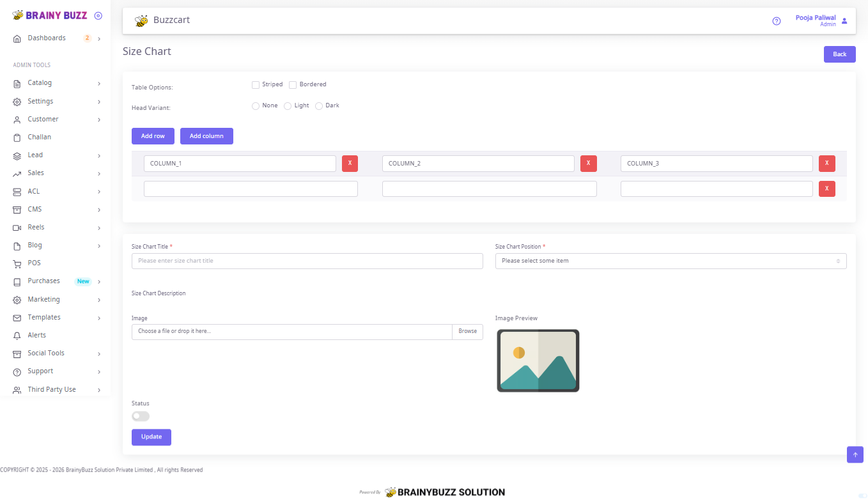Click the gear icon beside BRAINY BUZZ logo
This screenshot has height=503, width=868.
tap(98, 15)
